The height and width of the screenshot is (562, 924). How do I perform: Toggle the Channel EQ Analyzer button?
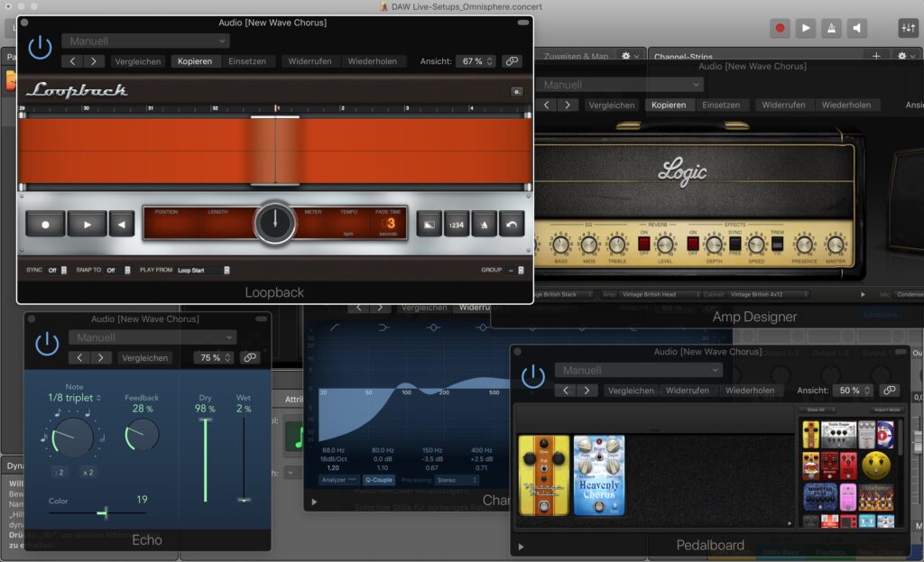point(338,480)
